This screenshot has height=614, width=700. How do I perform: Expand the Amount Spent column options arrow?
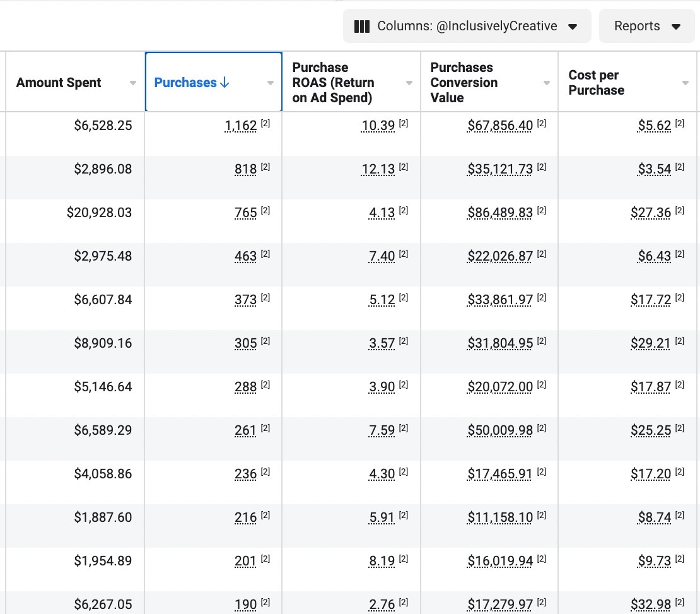[x=132, y=83]
